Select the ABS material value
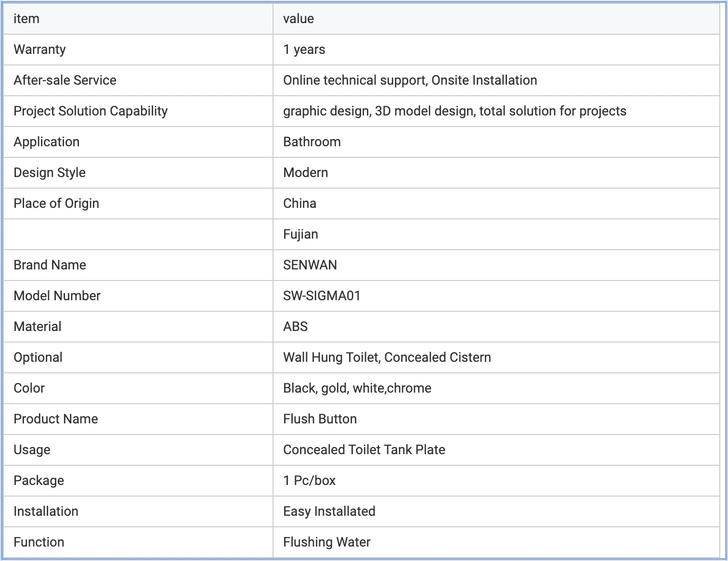Image resolution: width=728 pixels, height=561 pixels. point(295,327)
